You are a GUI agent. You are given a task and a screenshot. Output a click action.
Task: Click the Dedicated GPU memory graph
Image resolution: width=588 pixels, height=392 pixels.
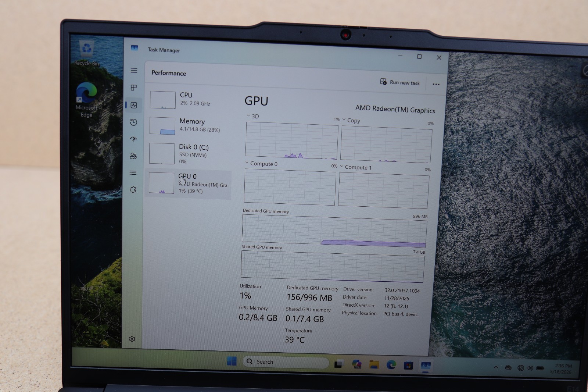coord(334,231)
